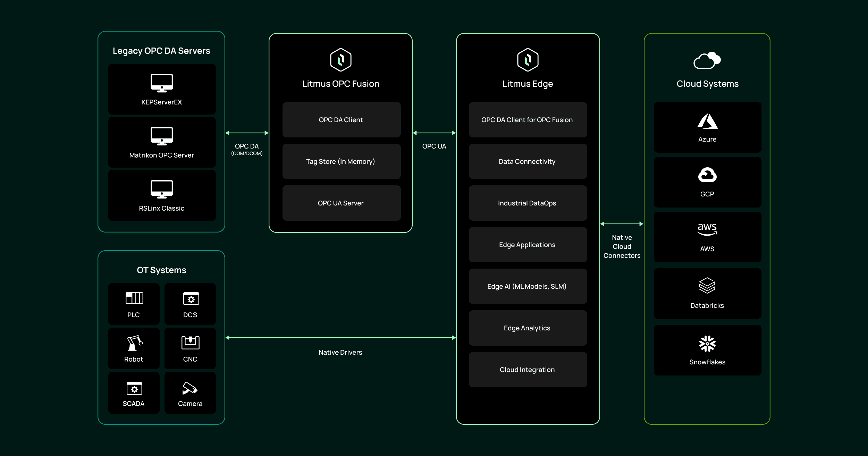The width and height of the screenshot is (868, 456).
Task: Click the OPC DA (COM/DCOM) label
Action: [x=247, y=149]
